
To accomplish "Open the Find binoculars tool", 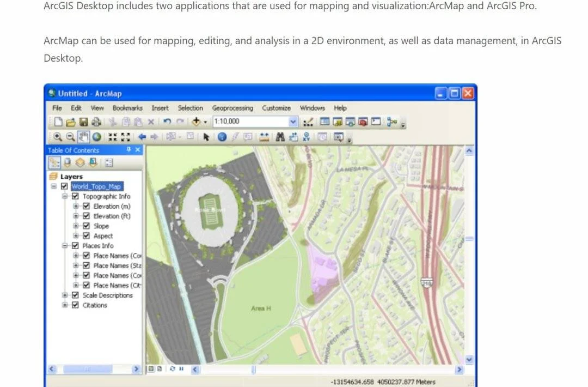I will pos(280,137).
